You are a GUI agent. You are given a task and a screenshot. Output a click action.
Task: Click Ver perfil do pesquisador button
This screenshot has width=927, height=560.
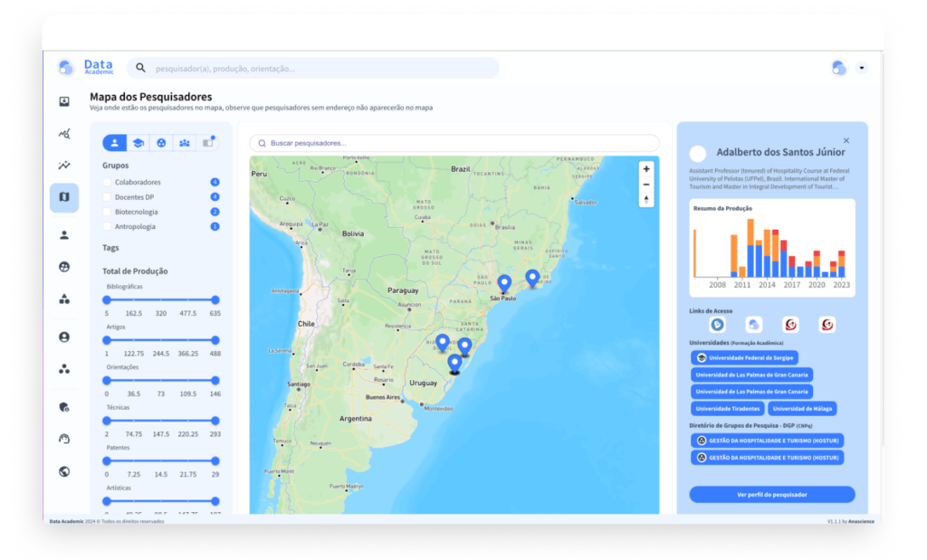772,495
